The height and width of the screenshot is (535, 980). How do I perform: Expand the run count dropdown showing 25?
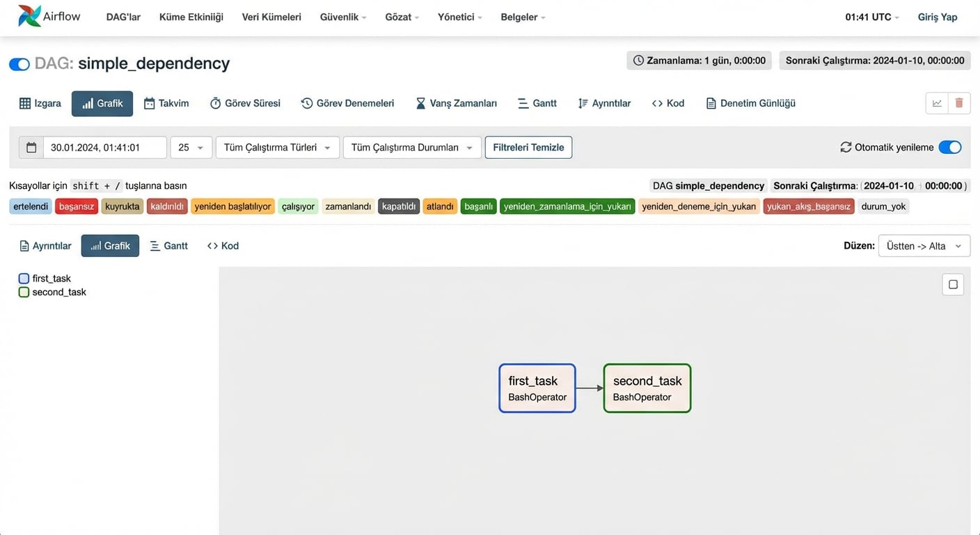(x=191, y=148)
